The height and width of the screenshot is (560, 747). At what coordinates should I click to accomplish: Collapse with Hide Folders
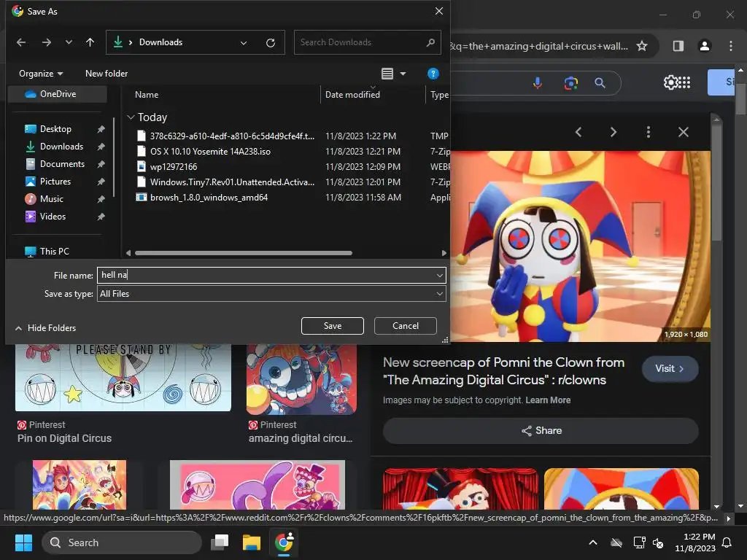(46, 328)
